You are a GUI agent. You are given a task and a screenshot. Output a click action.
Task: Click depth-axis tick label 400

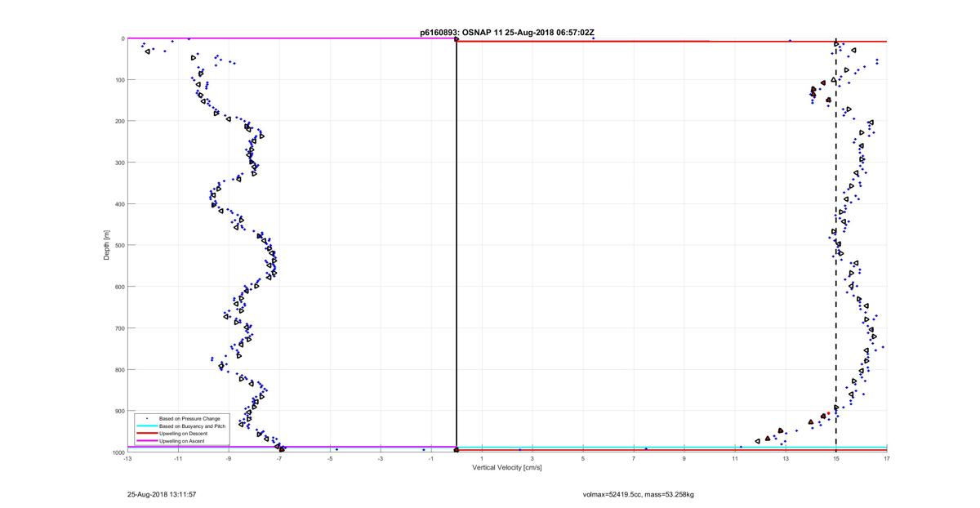click(x=119, y=204)
